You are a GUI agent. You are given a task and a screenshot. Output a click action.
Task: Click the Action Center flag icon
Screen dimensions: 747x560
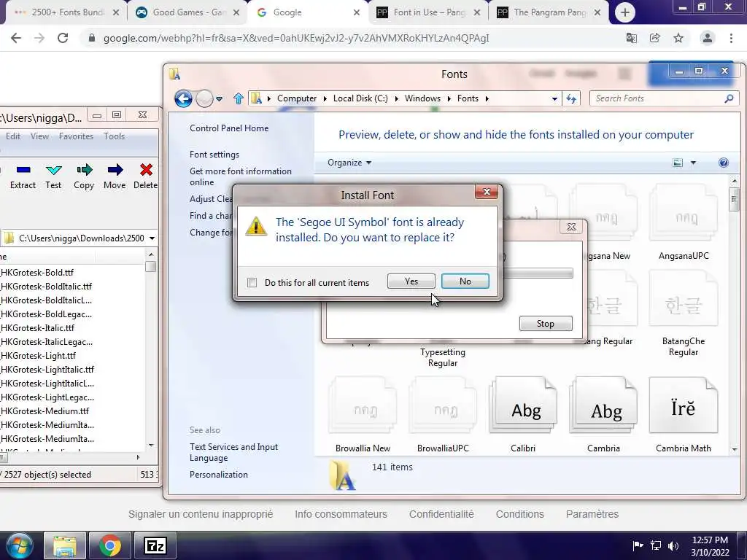[638, 545]
